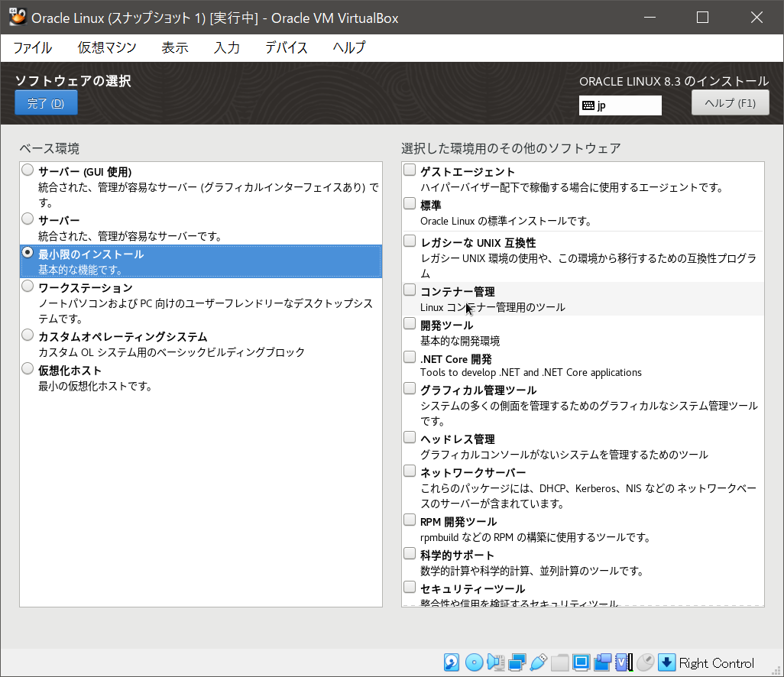Click the recording status icon
Viewport: 784px width, 677px height.
(602, 662)
